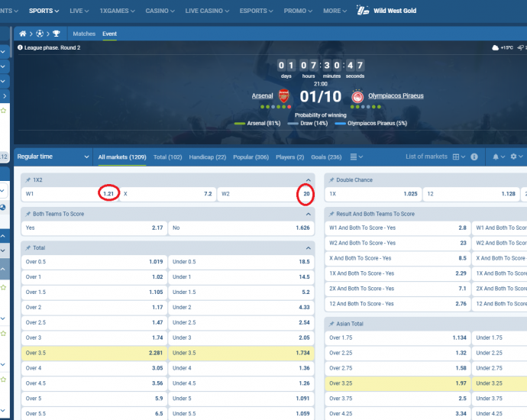Select Under 2.5 at 2.54
Screen dimensions: 527x420
pyautogui.click(x=241, y=322)
